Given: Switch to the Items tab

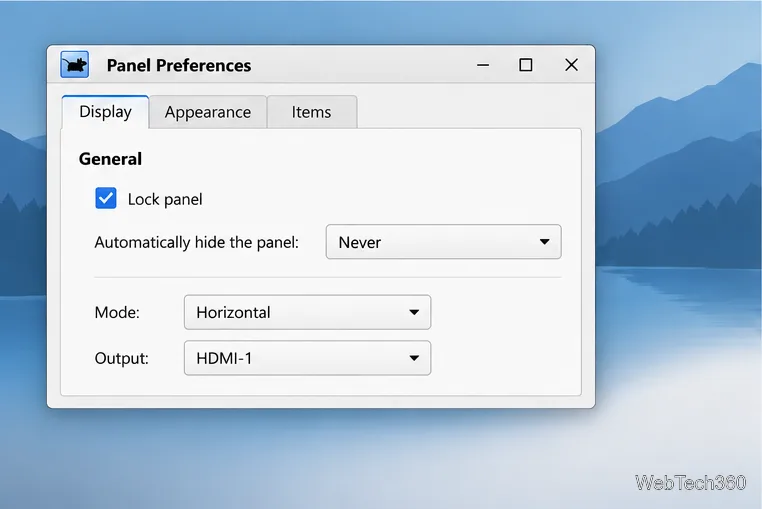Looking at the screenshot, I should click(312, 112).
